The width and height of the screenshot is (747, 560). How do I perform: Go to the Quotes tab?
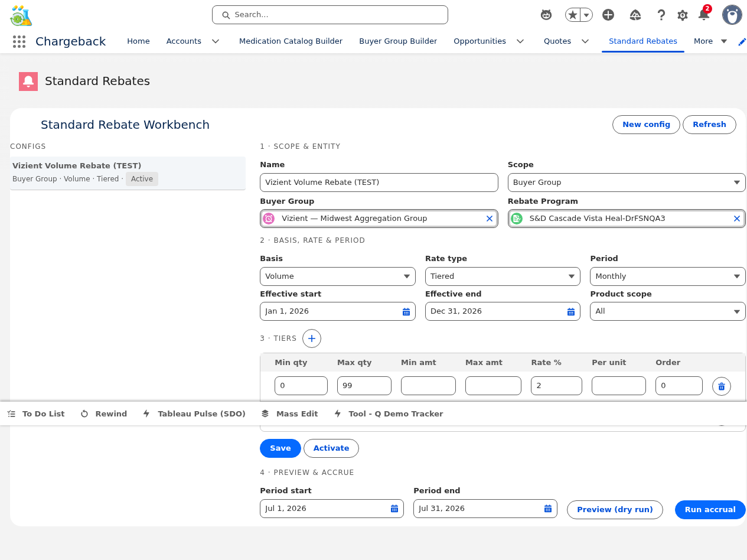click(x=557, y=41)
